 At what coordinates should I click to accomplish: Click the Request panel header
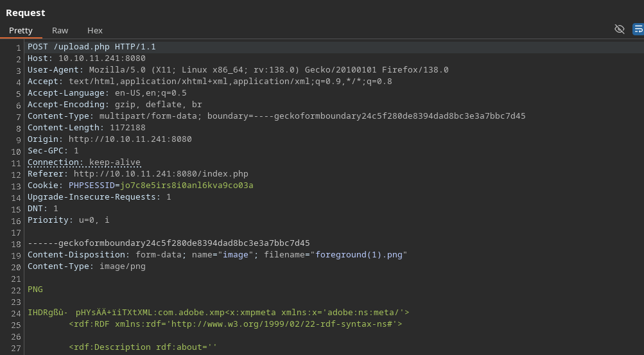pyautogui.click(x=26, y=13)
